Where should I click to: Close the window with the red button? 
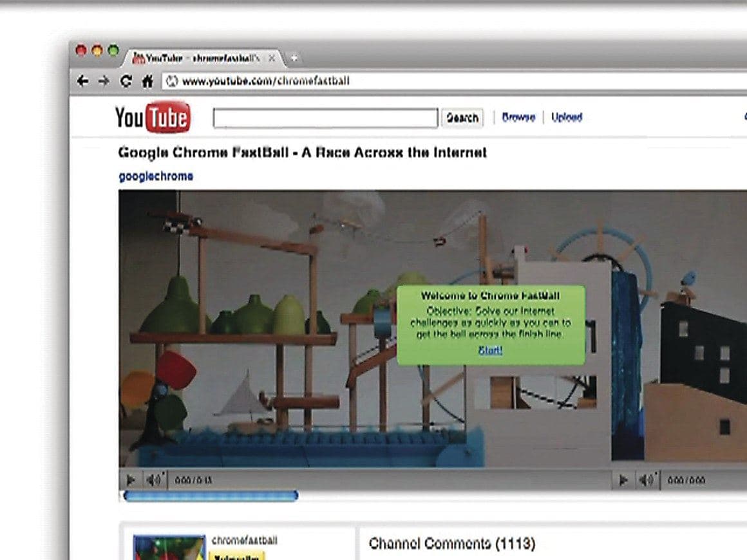point(81,50)
